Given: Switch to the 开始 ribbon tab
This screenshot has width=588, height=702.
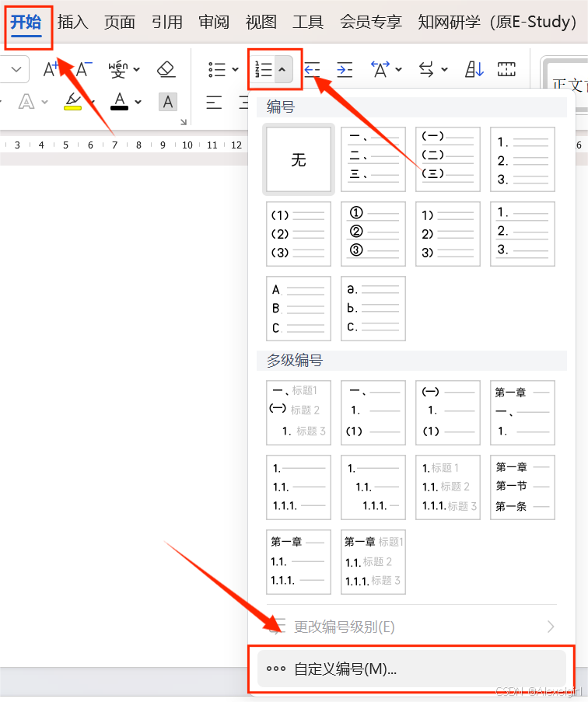Looking at the screenshot, I should pyautogui.click(x=26, y=22).
